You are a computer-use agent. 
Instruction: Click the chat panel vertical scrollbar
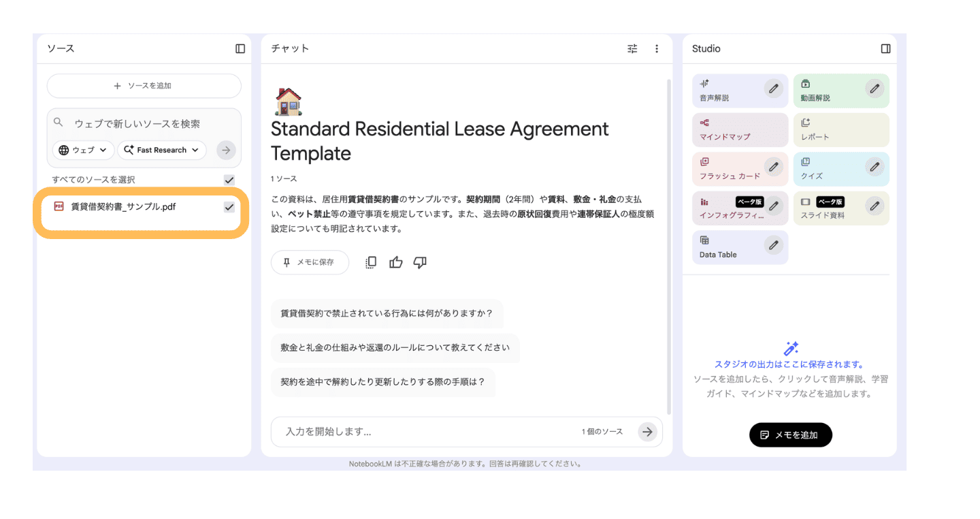(668, 245)
